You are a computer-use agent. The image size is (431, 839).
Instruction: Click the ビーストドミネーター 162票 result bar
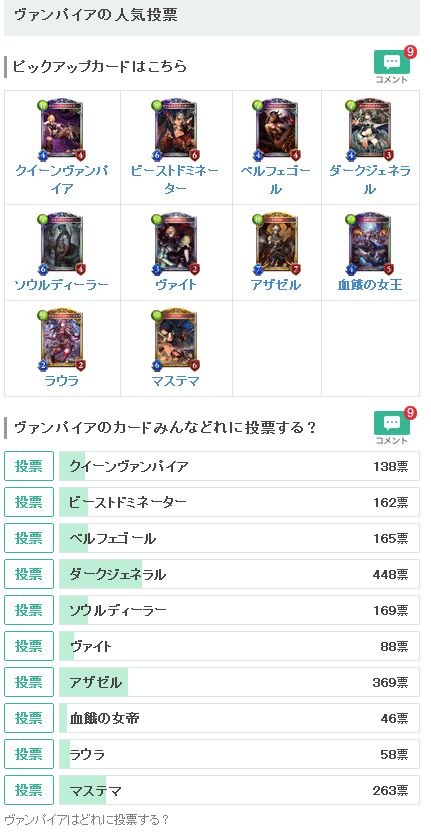coord(239,502)
